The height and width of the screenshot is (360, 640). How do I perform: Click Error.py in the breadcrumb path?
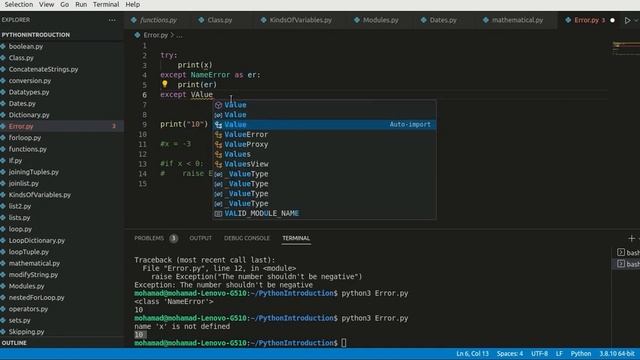pyautogui.click(x=156, y=36)
